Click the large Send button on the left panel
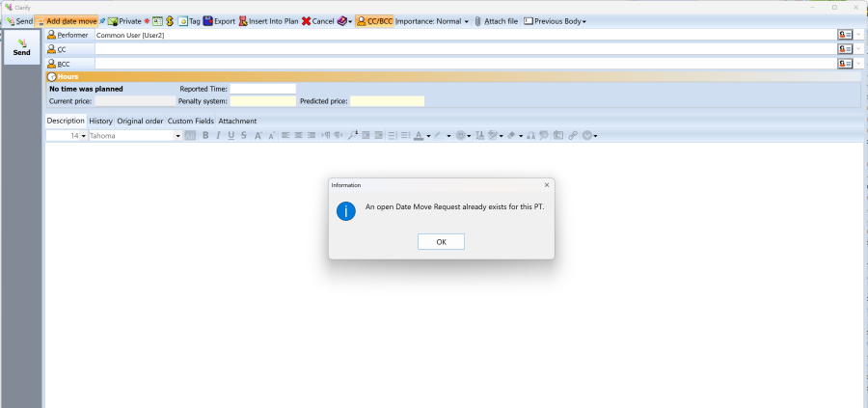The image size is (868, 408). [x=21, y=47]
